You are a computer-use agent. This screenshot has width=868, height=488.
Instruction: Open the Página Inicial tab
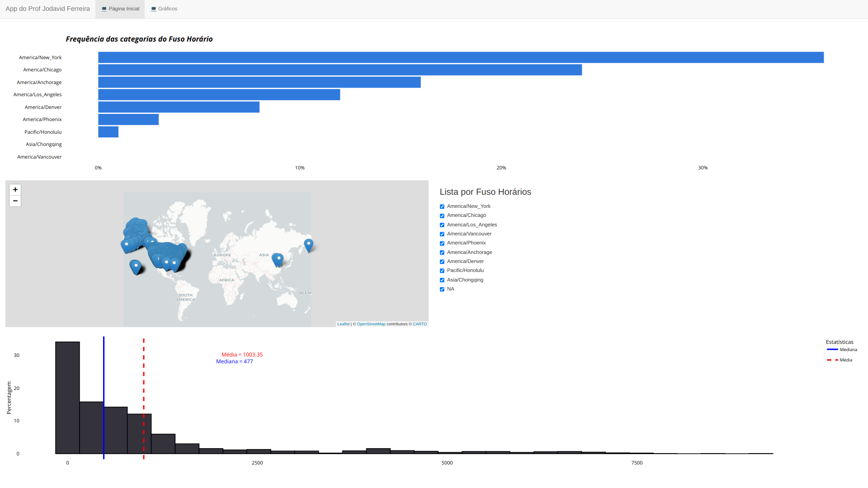tap(123, 9)
